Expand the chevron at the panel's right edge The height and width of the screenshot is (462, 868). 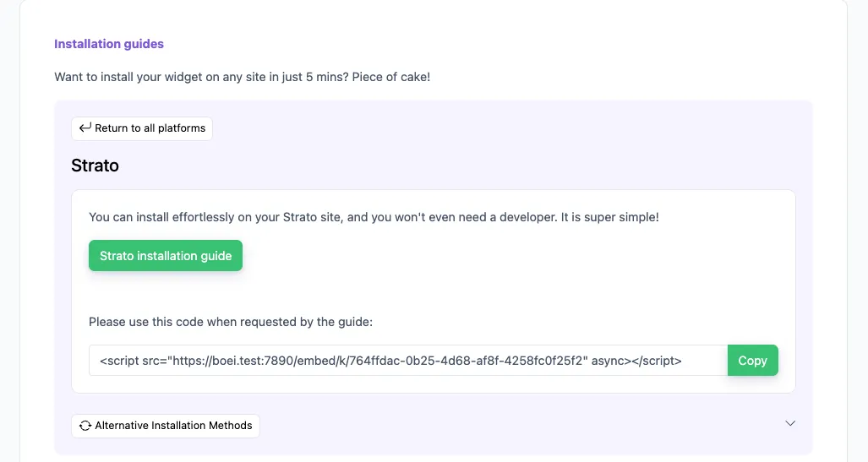[x=790, y=423]
